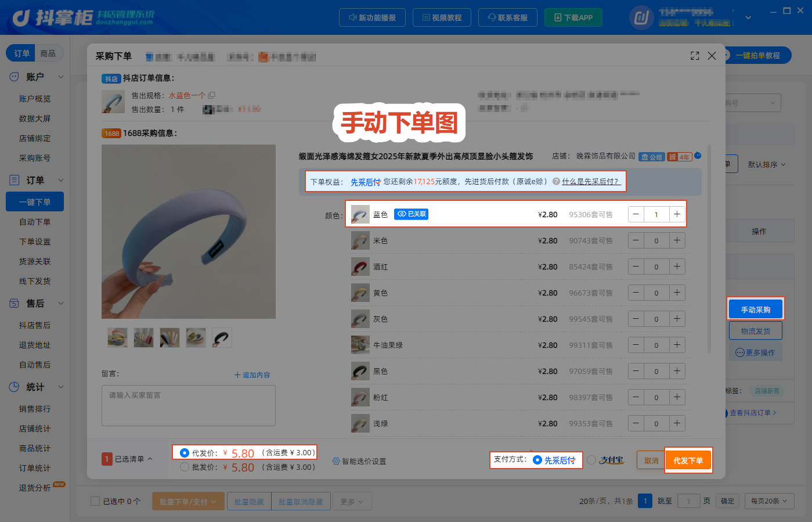812x522 pixels.
Task: Click the 公司 badge beside the shop name
Action: [x=651, y=157]
